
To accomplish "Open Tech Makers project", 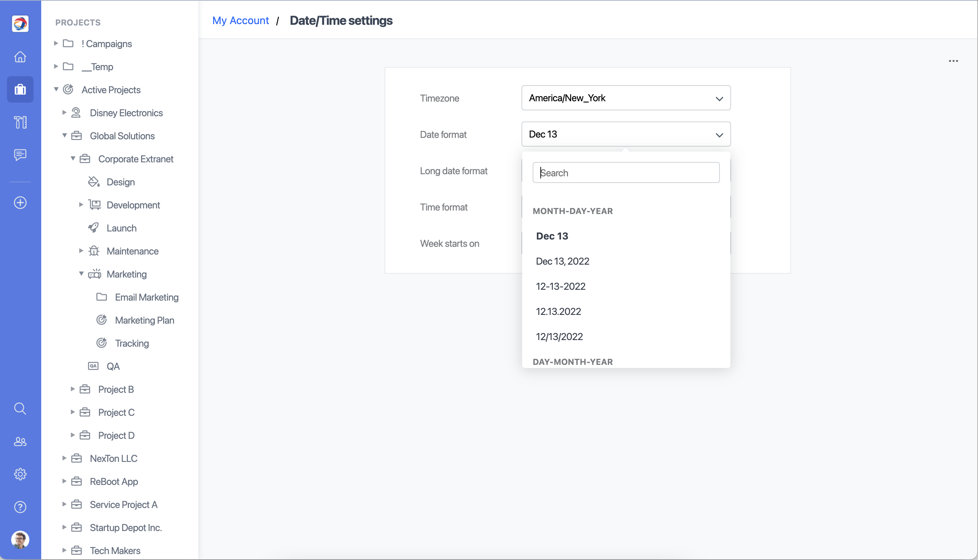I will pos(115,551).
